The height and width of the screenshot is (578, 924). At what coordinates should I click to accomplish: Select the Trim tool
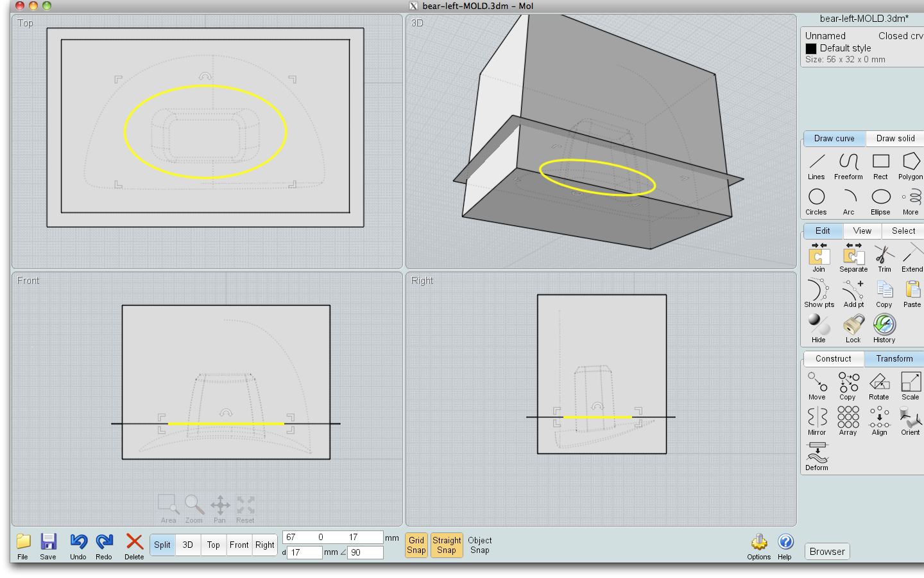click(x=884, y=258)
